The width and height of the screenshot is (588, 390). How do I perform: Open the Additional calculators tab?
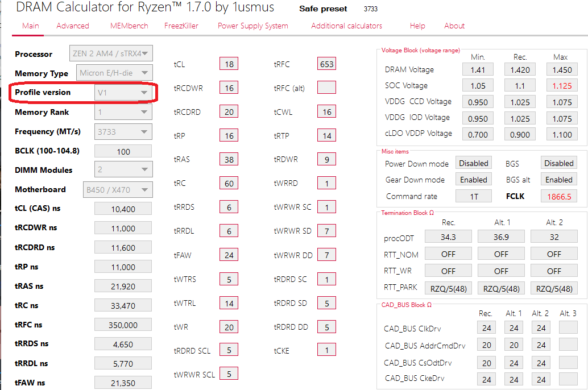[x=346, y=26]
